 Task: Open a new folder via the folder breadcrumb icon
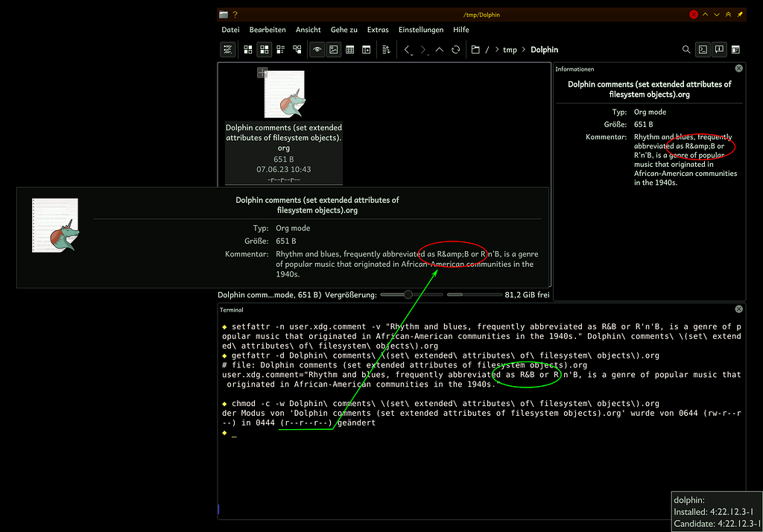(476, 49)
